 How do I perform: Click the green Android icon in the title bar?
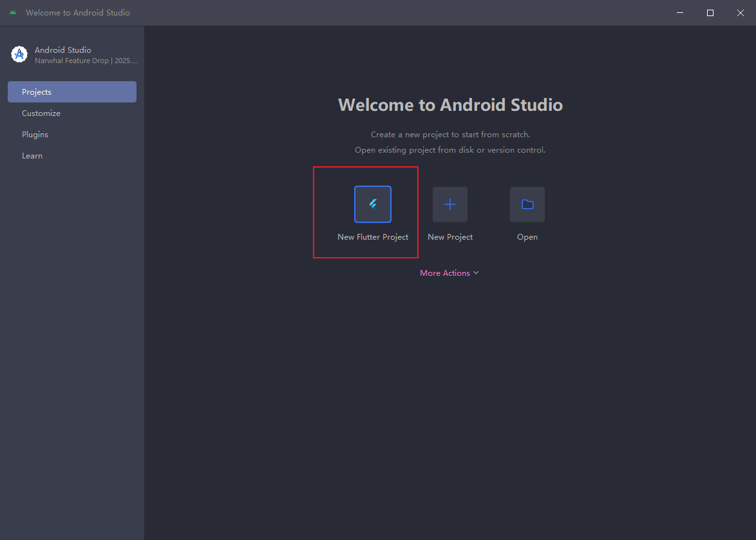coord(13,13)
